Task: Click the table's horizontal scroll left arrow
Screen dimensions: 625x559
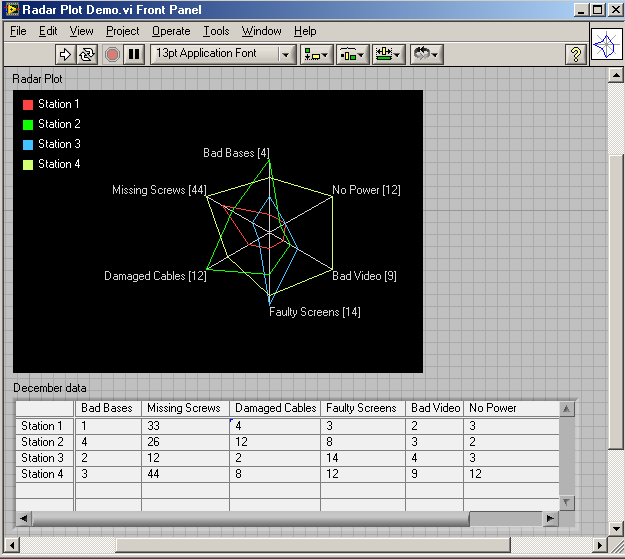Action: coord(24,518)
